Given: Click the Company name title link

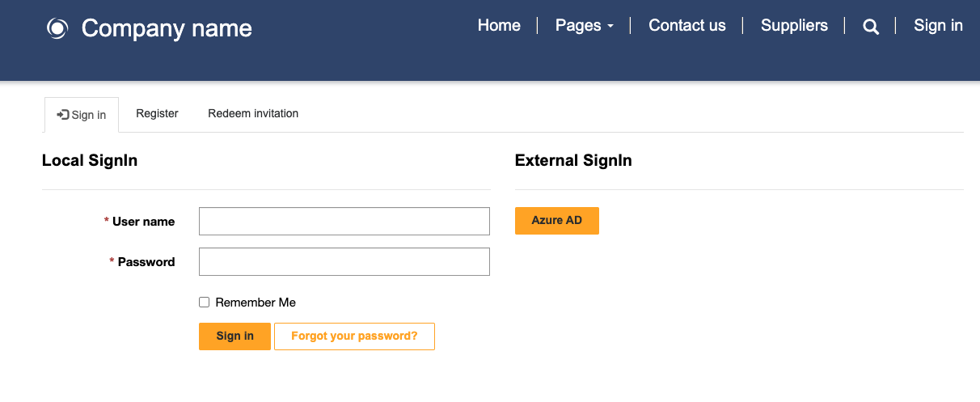Looking at the screenshot, I should click(x=167, y=28).
